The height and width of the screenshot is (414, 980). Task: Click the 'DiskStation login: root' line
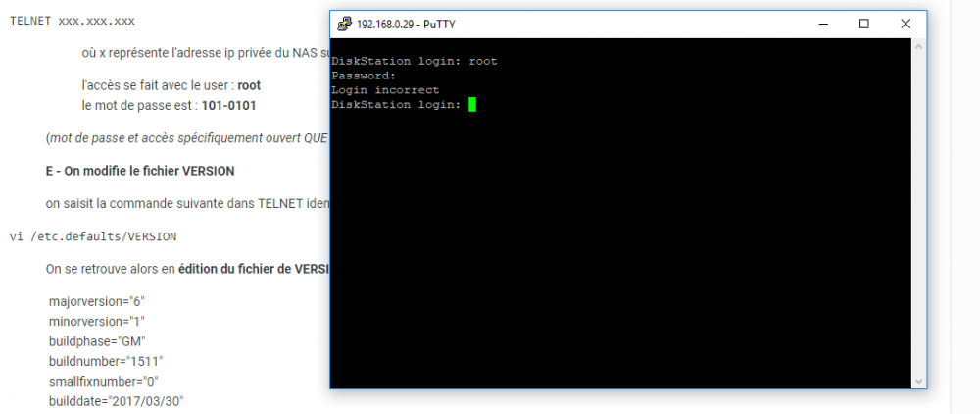[x=415, y=61]
